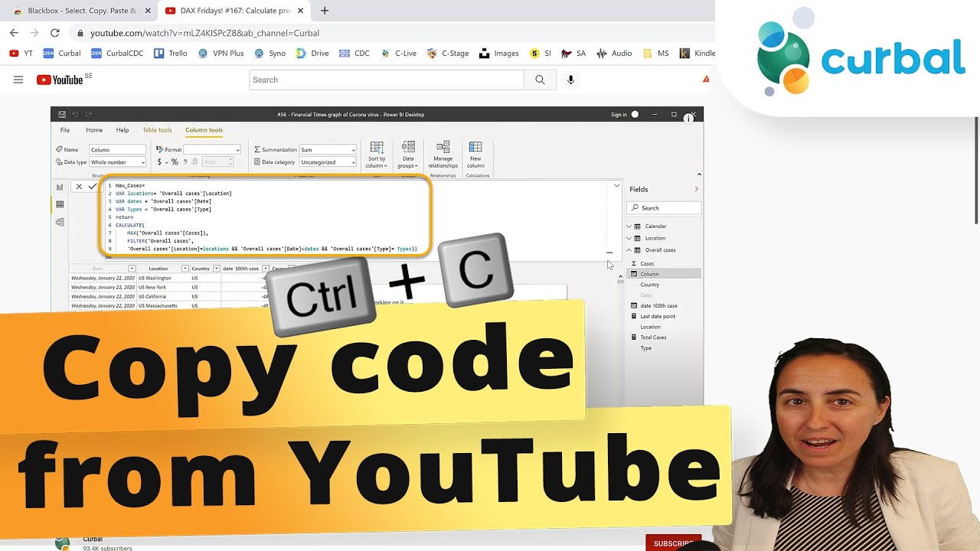Collapse the Overall cases table
980x551 pixels.
coord(629,250)
